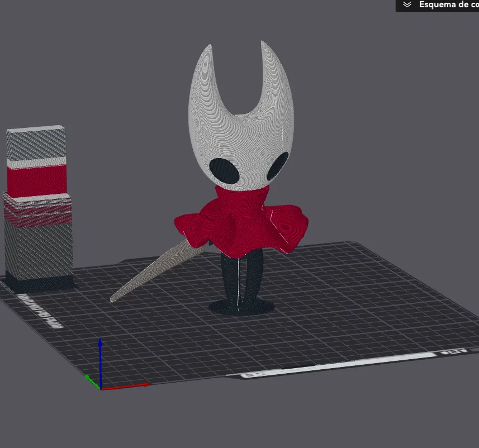Click the build plate text on left edge
The width and height of the screenshot is (479, 448).
pyautogui.click(x=39, y=310)
